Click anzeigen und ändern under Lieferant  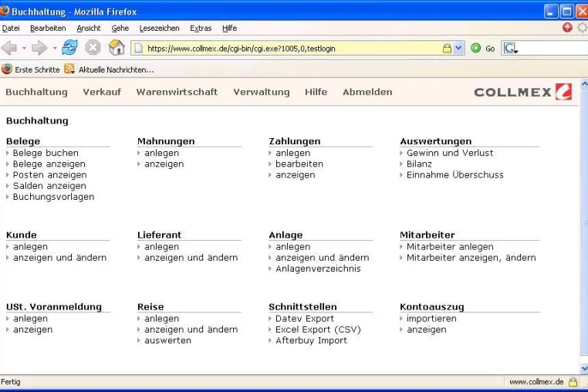(191, 258)
